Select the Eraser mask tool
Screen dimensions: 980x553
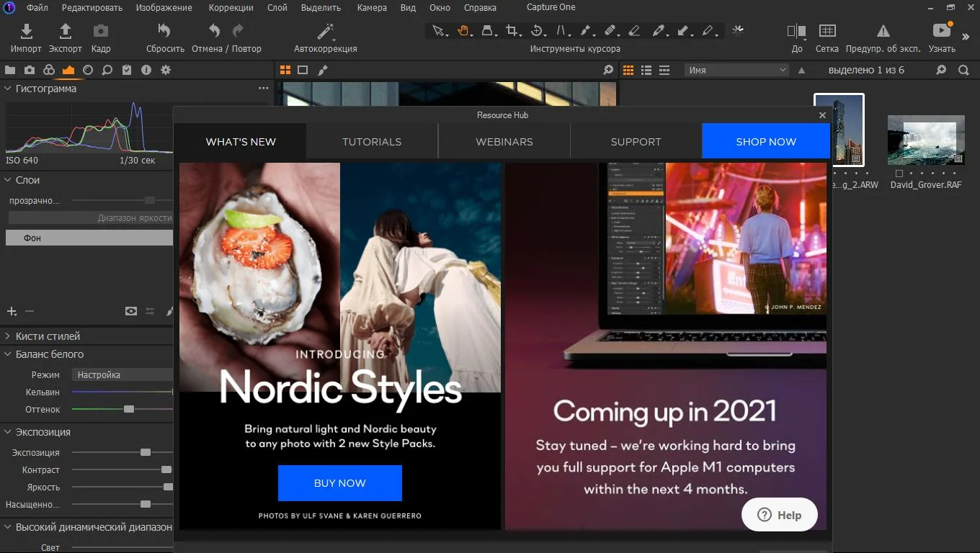pyautogui.click(x=634, y=30)
